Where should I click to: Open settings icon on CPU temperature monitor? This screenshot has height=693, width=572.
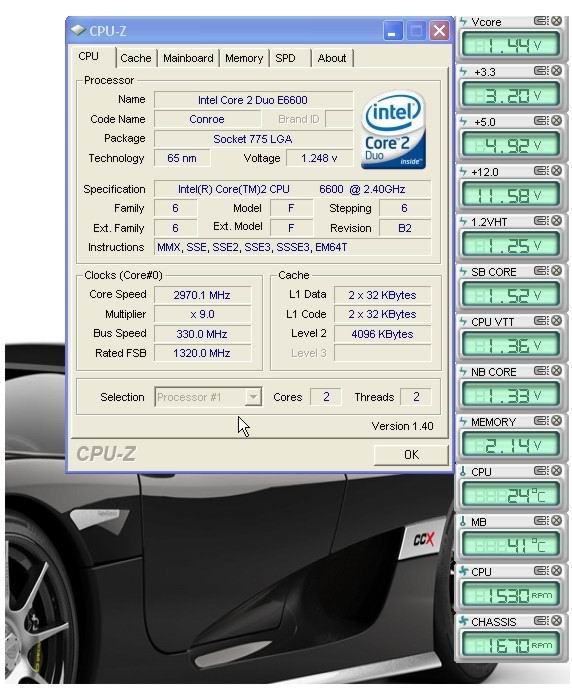(541, 471)
